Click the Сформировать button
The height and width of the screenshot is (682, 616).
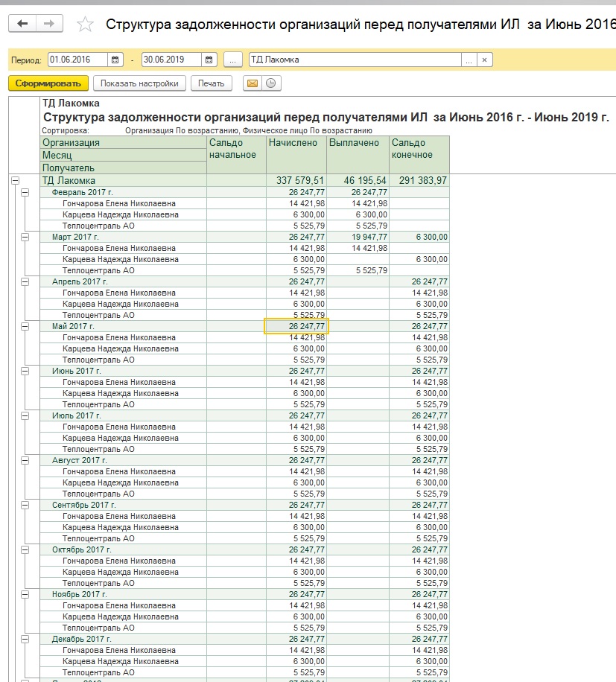click(48, 83)
